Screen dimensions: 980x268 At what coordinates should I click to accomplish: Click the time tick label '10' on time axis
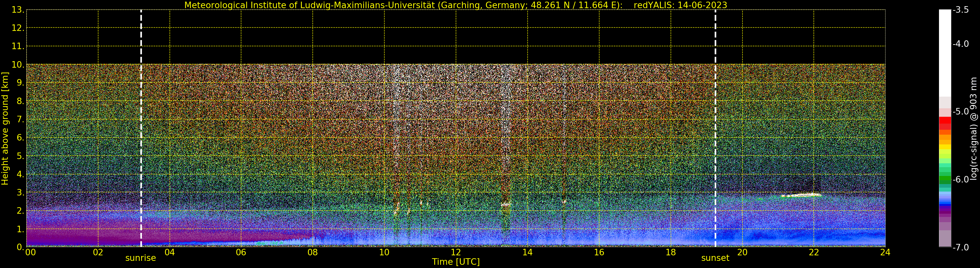(384, 252)
